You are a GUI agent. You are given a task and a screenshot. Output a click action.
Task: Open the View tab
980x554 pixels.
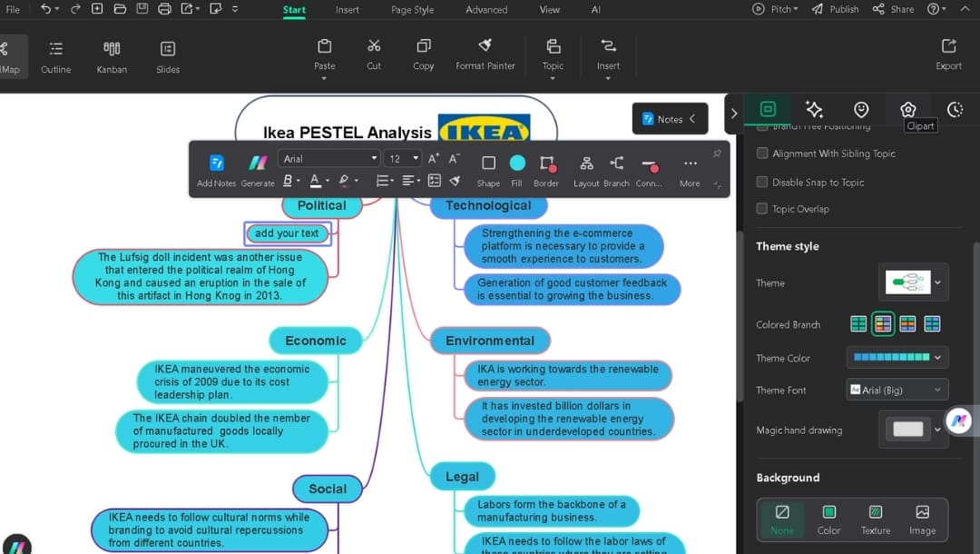(x=549, y=9)
